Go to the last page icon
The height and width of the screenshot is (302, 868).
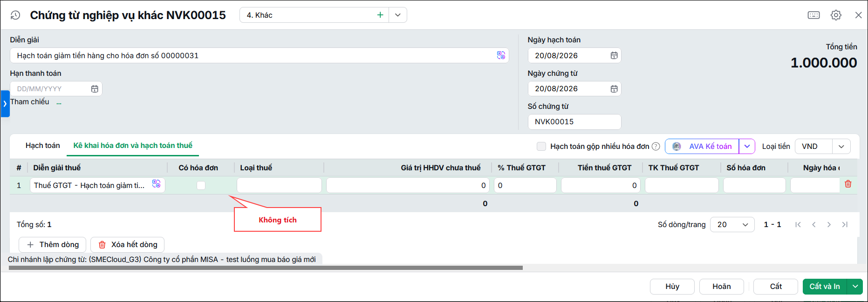click(845, 224)
